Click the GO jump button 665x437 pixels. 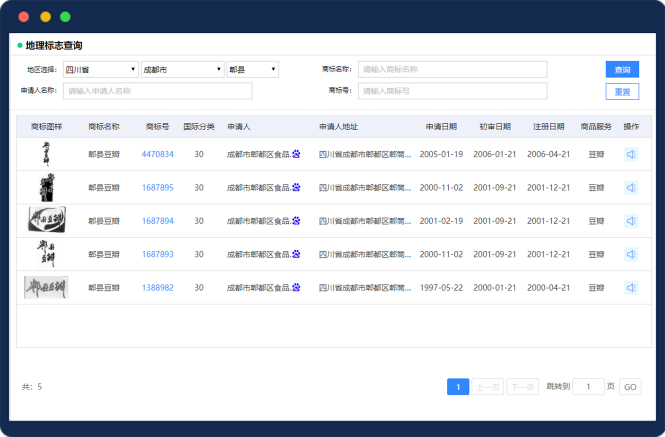[x=630, y=387]
